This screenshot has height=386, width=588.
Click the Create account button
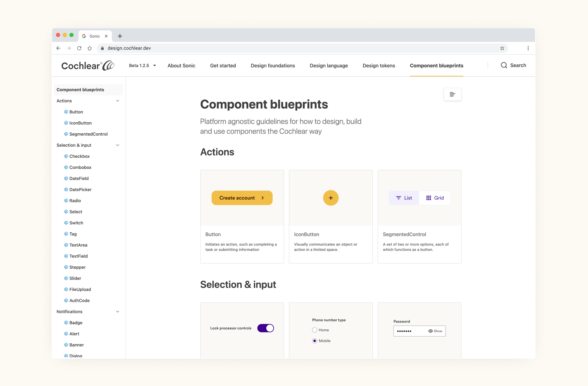tap(242, 198)
